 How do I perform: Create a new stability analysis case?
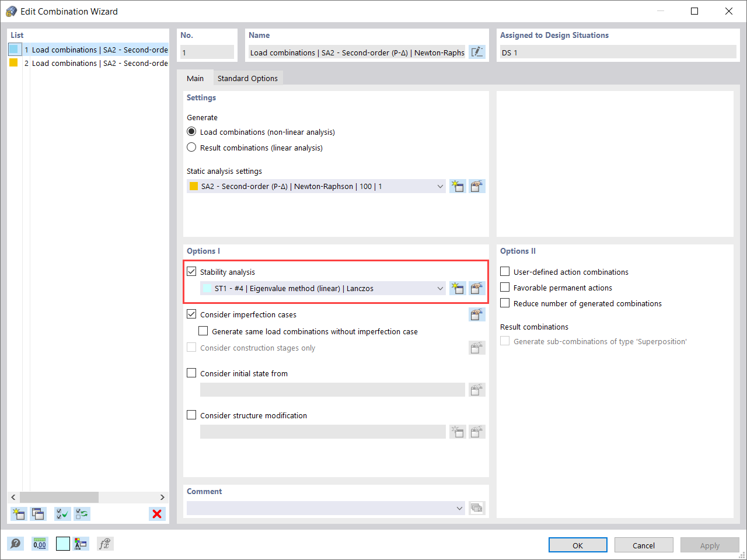[x=458, y=288]
